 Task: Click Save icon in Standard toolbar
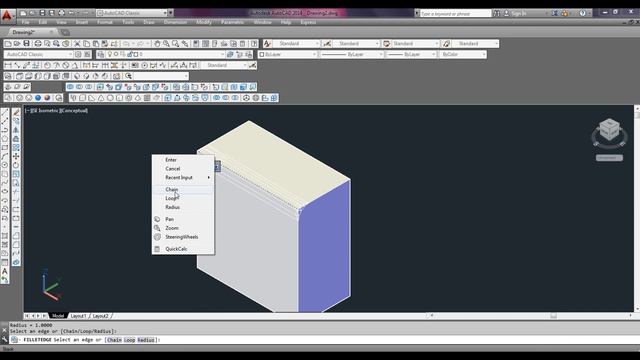pos(26,44)
